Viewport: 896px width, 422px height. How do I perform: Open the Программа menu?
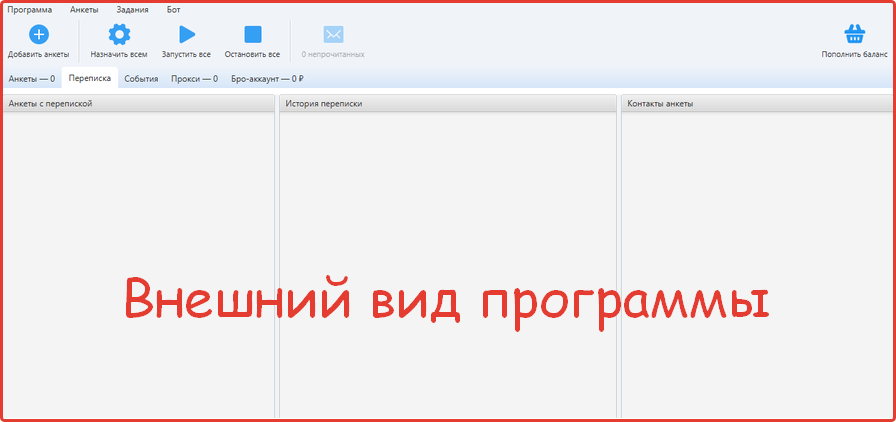29,9
